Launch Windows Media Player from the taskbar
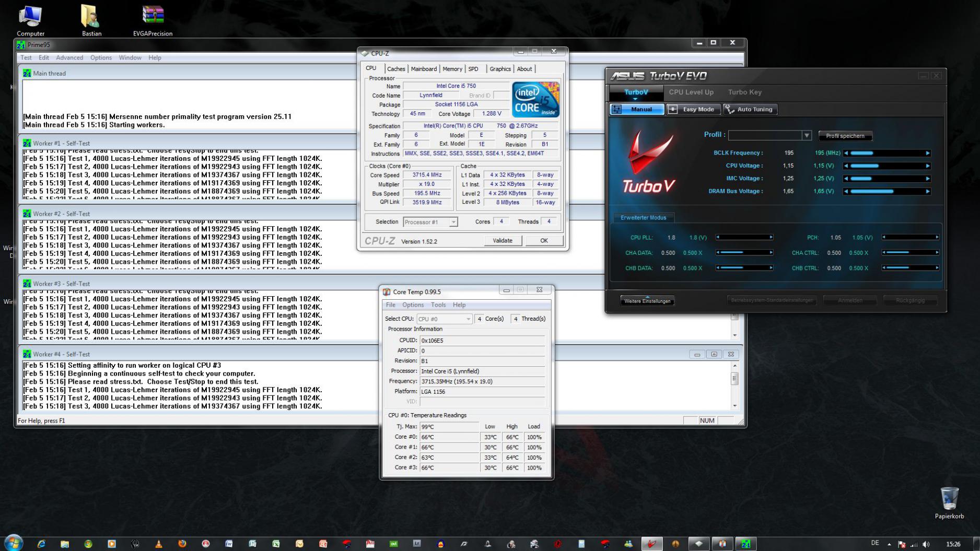 (x=111, y=544)
